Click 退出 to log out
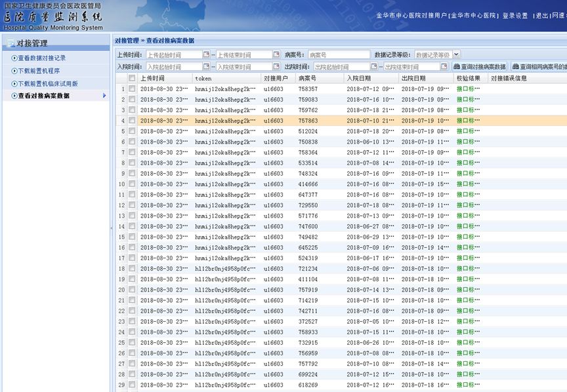Image resolution: width=567 pixels, height=392 pixels. click(541, 16)
